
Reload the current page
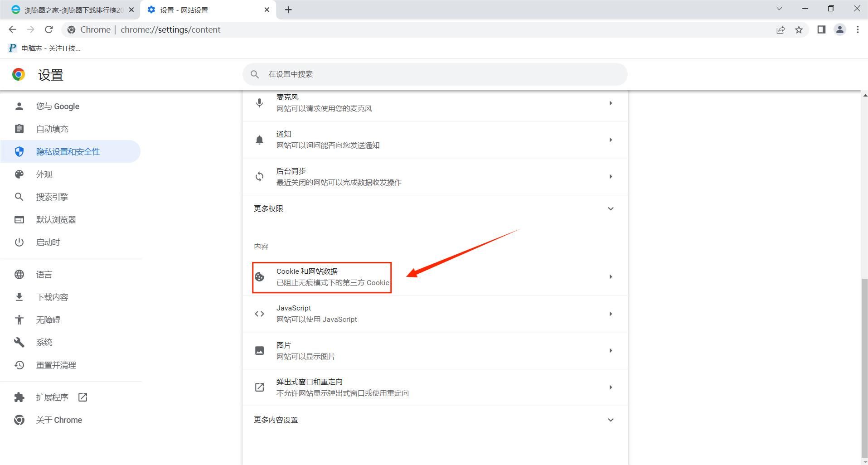click(49, 30)
